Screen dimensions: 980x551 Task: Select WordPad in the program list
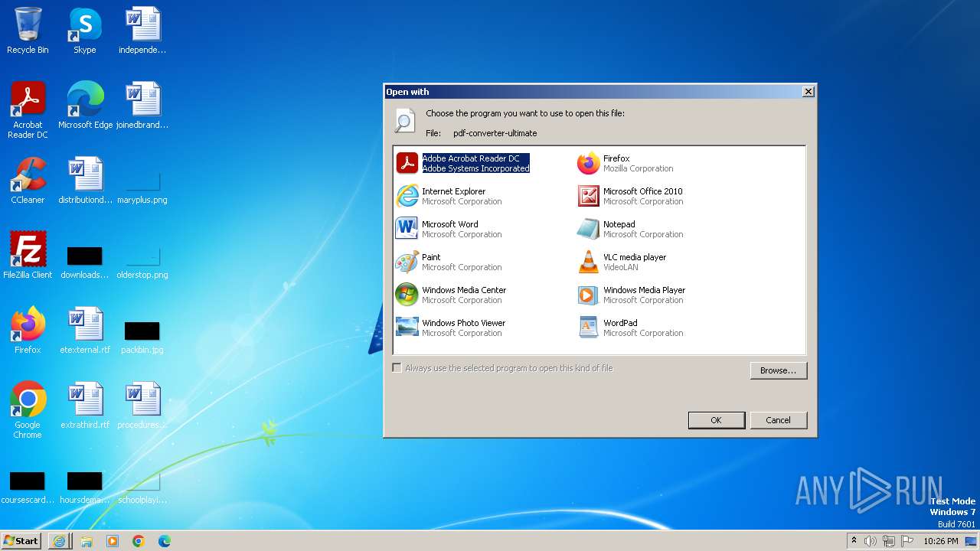click(630, 328)
